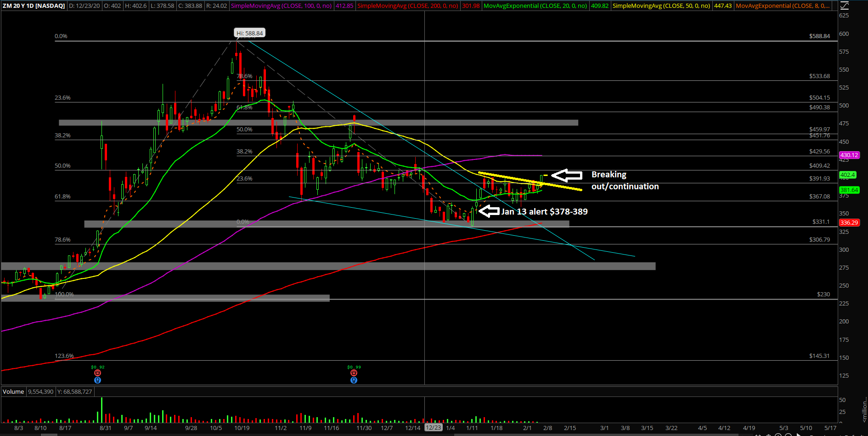868x436 pixels.
Task: Click the $0.92 earnings estimate label
Action: pos(97,367)
